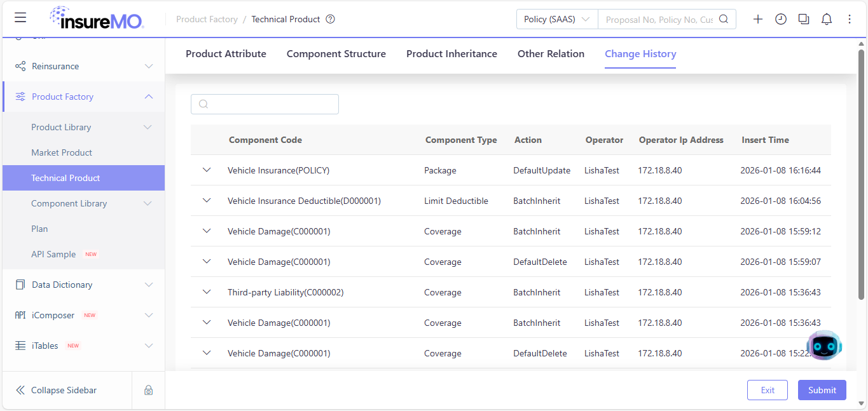Click the change history search field
The height and width of the screenshot is (411, 868).
pos(265,104)
